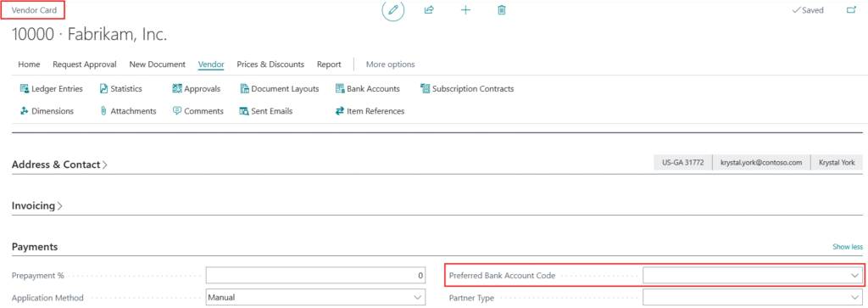Screen dimensions: 868x308
Task: Click the New plus icon
Action: coord(466,10)
